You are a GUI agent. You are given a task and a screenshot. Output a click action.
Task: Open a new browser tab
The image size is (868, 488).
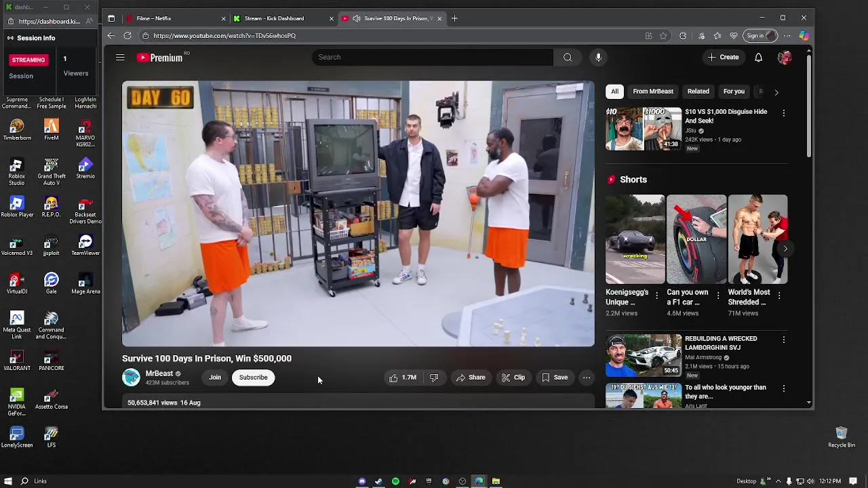[454, 18]
